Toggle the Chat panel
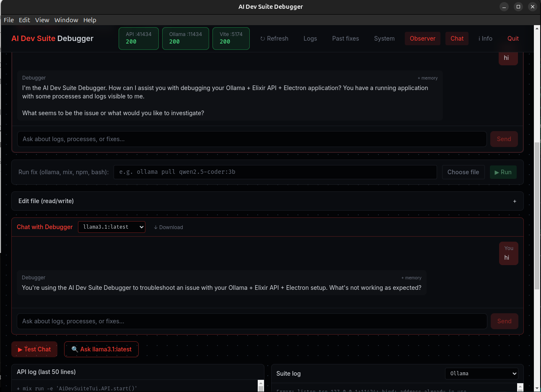 point(457,39)
